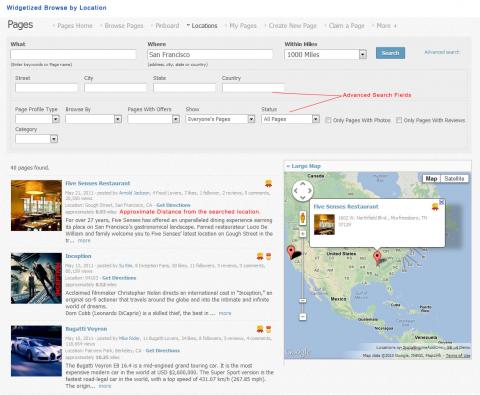This screenshot has width=480, height=395.
Task: Open the Pinboard tab
Action: click(167, 26)
